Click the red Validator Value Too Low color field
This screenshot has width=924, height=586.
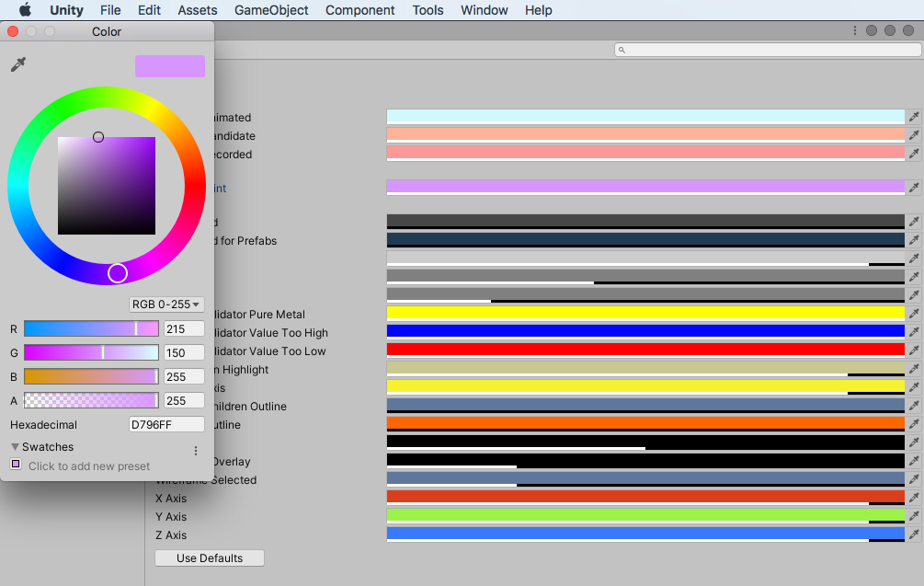tap(645, 350)
